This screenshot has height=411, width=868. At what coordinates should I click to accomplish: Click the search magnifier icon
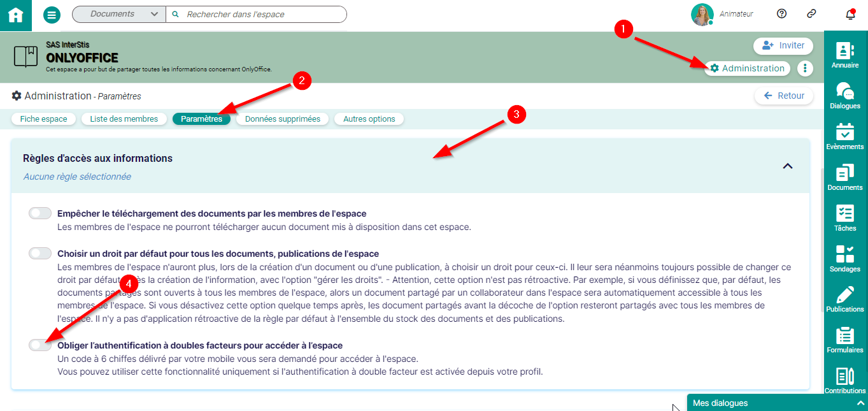tap(176, 14)
